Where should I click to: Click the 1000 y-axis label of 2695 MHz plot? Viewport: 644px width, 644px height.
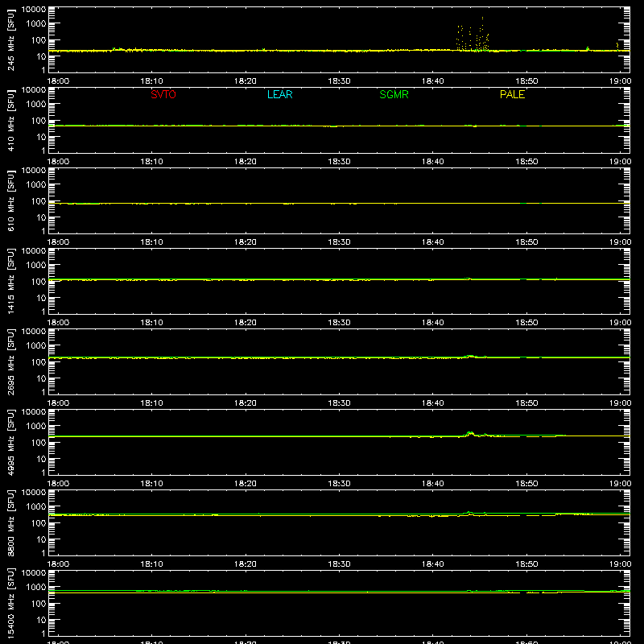[x=36, y=345]
